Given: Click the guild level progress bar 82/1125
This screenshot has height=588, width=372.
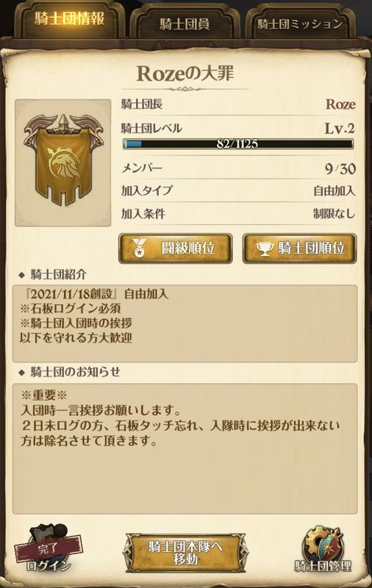Looking at the screenshot, I should 238,144.
